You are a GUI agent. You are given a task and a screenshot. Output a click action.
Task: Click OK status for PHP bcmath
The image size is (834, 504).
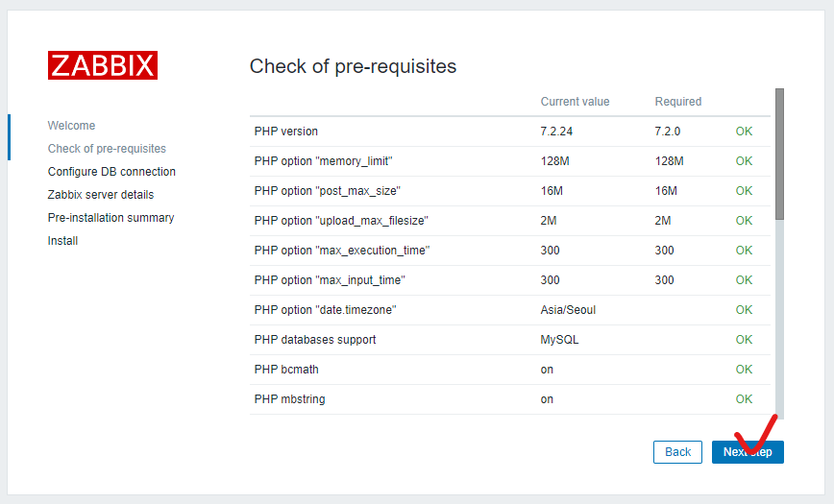point(744,370)
